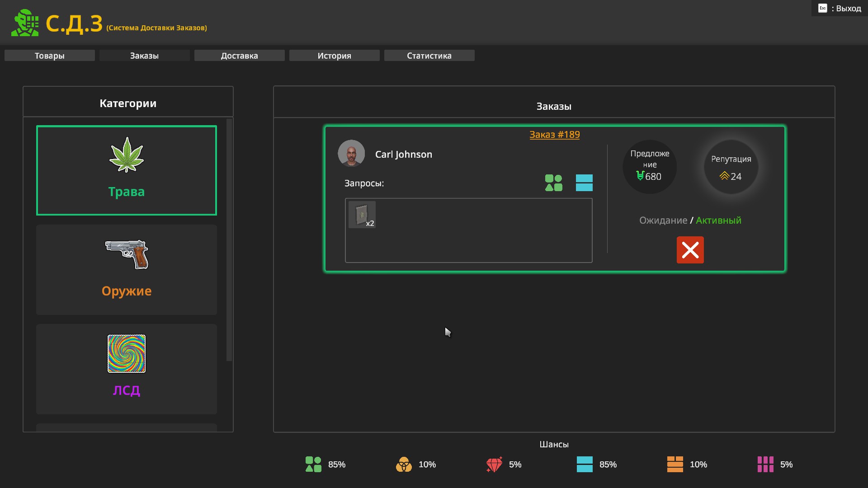Screen dimensions: 868x488
Task: Click Carl Johnson's avatar
Action: tap(351, 154)
